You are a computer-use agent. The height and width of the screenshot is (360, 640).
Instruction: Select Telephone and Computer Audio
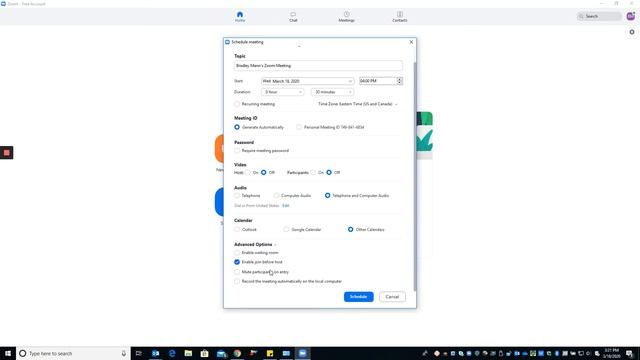click(327, 196)
